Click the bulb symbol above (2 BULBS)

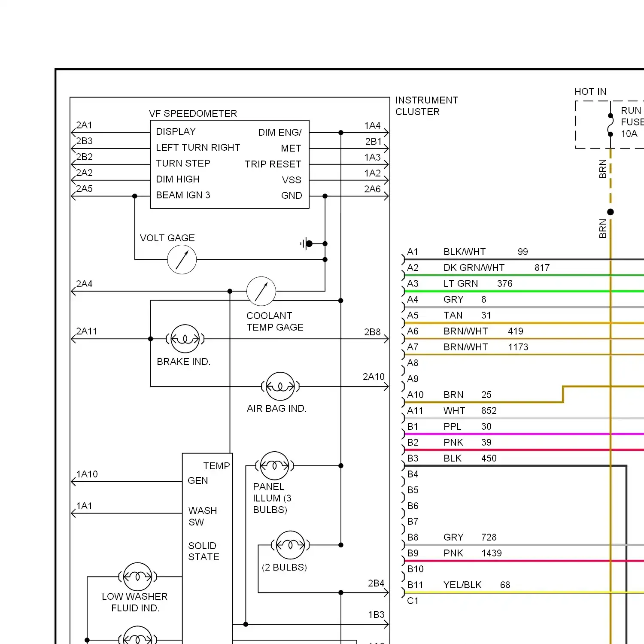(291, 545)
